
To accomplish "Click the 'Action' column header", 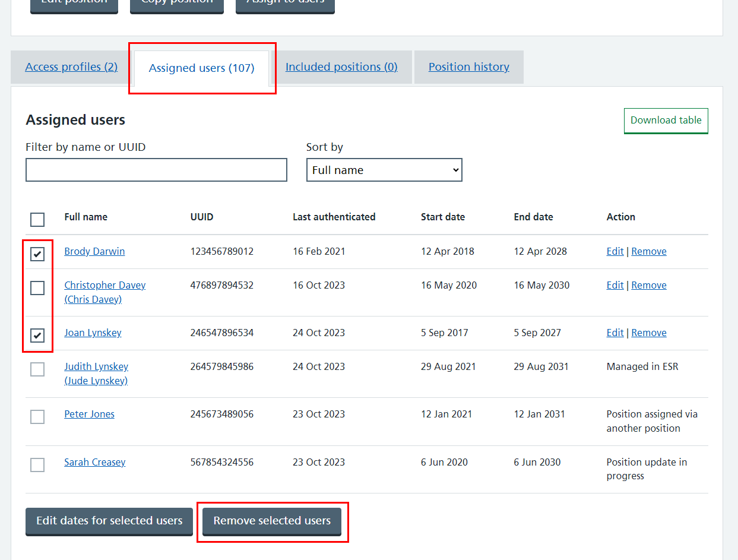I will tap(620, 217).
